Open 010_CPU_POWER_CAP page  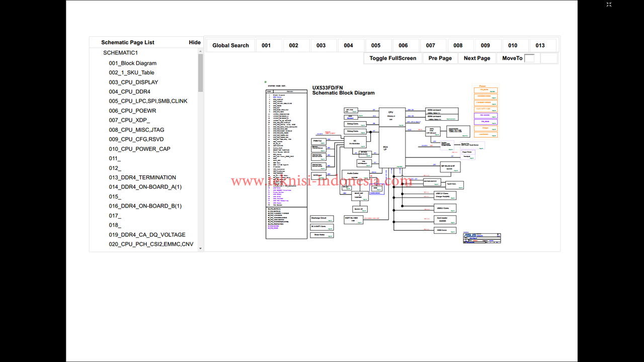click(x=140, y=149)
